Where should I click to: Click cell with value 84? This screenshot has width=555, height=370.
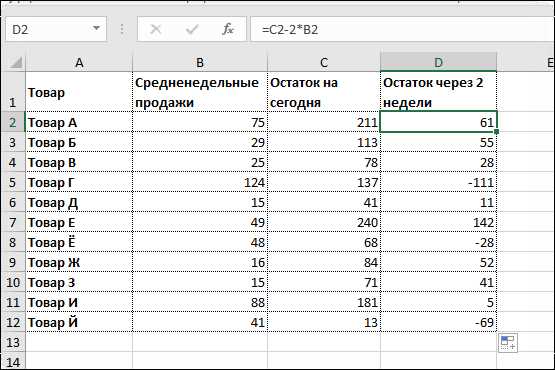coord(324,262)
